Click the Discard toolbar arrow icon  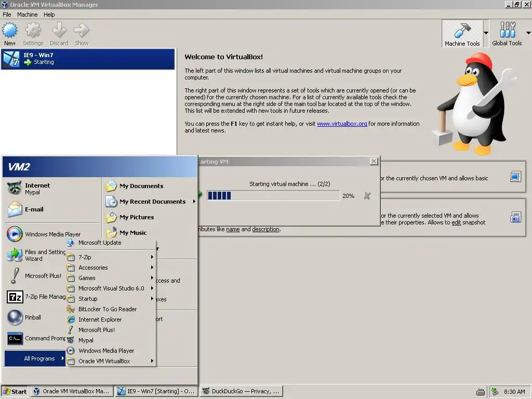pyautogui.click(x=59, y=34)
